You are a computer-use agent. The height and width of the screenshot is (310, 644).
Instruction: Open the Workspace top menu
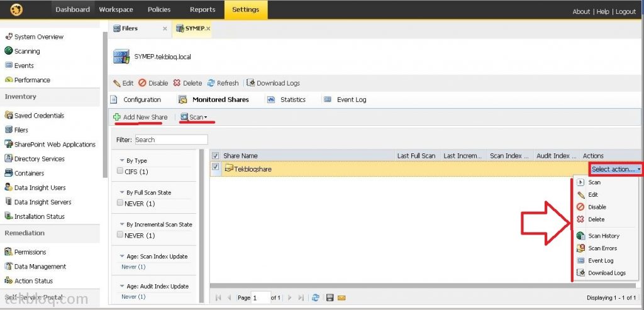coord(116,9)
